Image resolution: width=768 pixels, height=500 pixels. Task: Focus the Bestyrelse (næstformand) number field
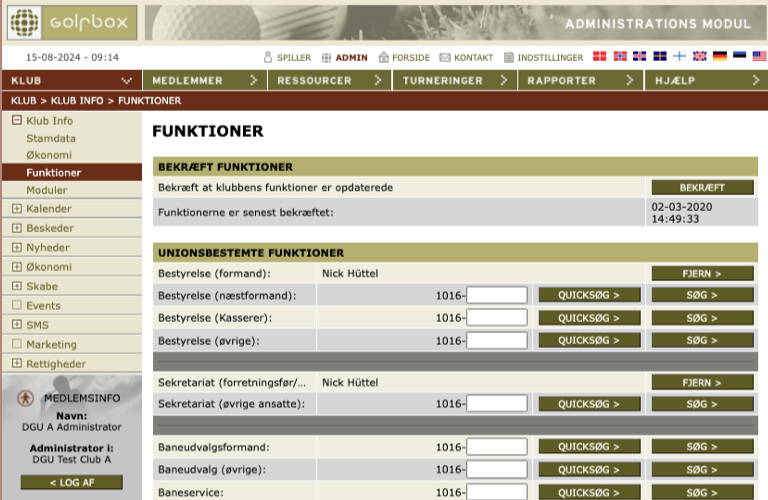coord(497,295)
